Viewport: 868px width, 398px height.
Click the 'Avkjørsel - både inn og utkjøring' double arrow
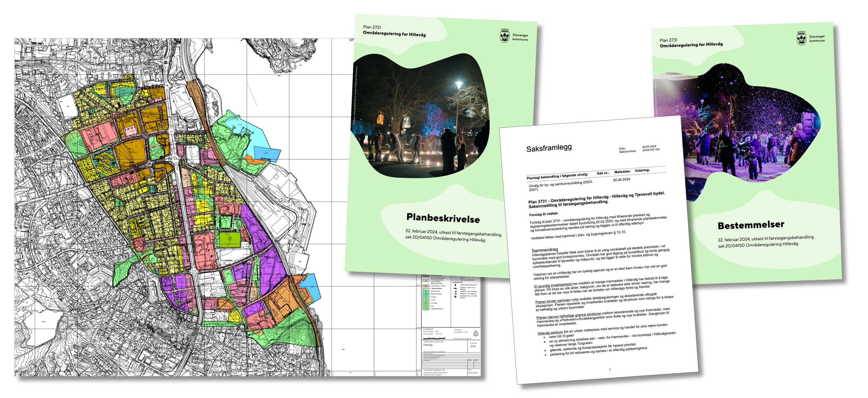tap(455, 289)
